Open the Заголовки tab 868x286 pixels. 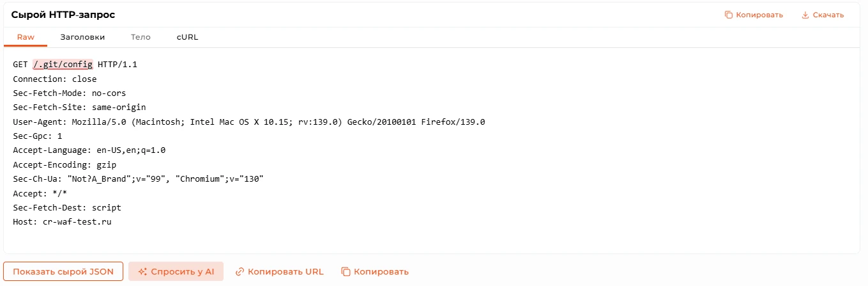pos(82,37)
